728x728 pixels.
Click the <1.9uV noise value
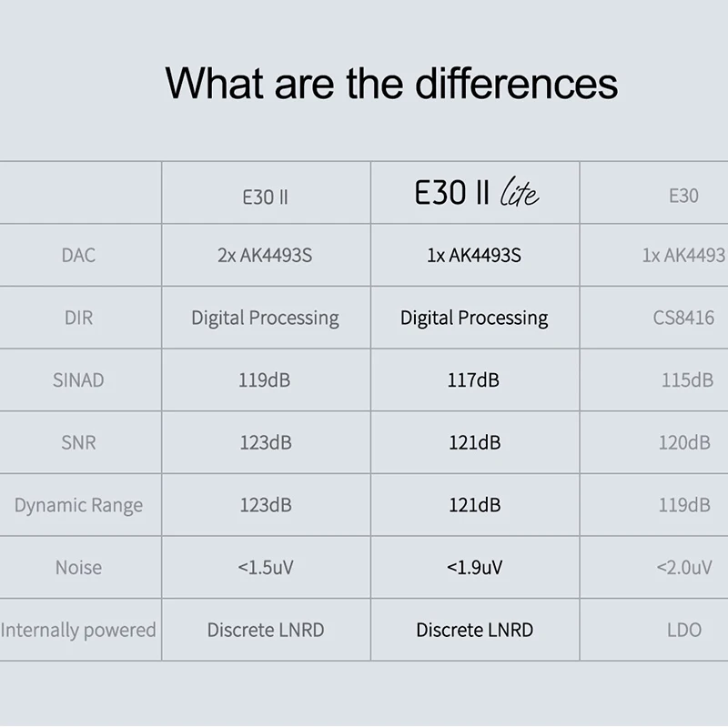point(474,568)
